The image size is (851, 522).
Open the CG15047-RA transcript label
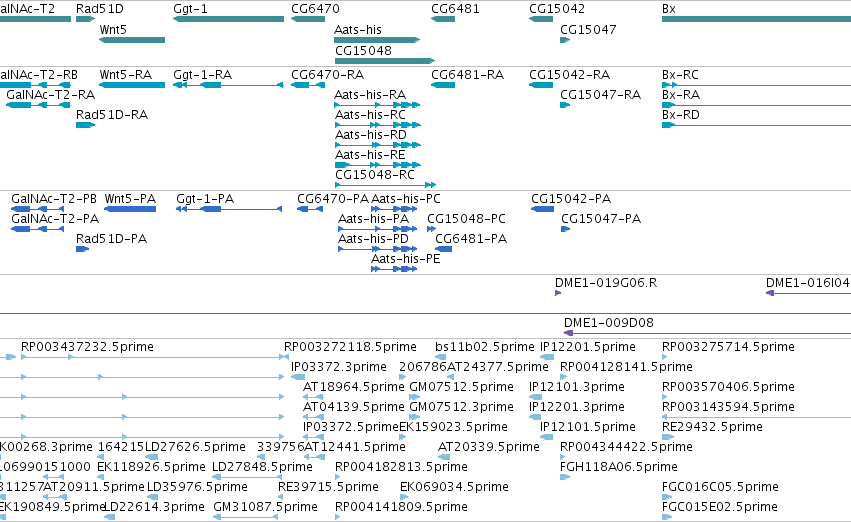600,94
